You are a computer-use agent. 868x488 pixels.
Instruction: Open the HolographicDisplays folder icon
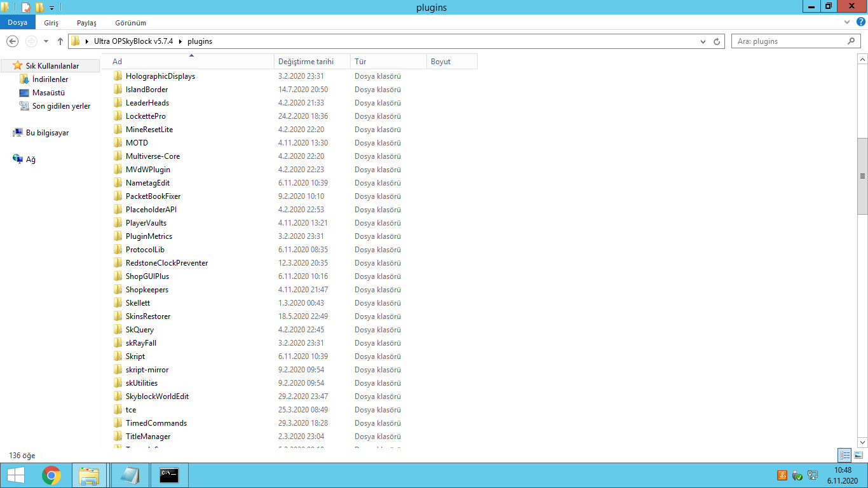point(118,76)
